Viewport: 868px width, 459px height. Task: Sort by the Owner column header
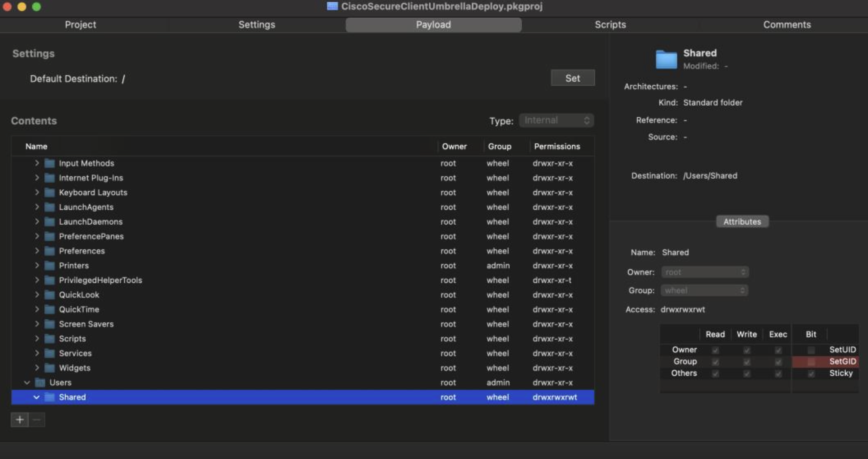(x=454, y=146)
